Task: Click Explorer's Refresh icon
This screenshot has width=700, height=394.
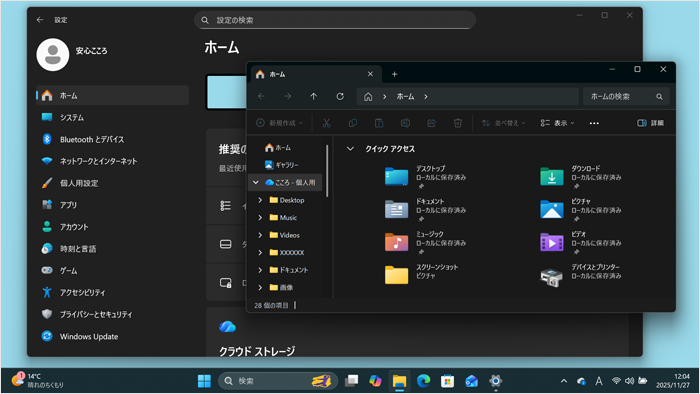Action: (340, 96)
